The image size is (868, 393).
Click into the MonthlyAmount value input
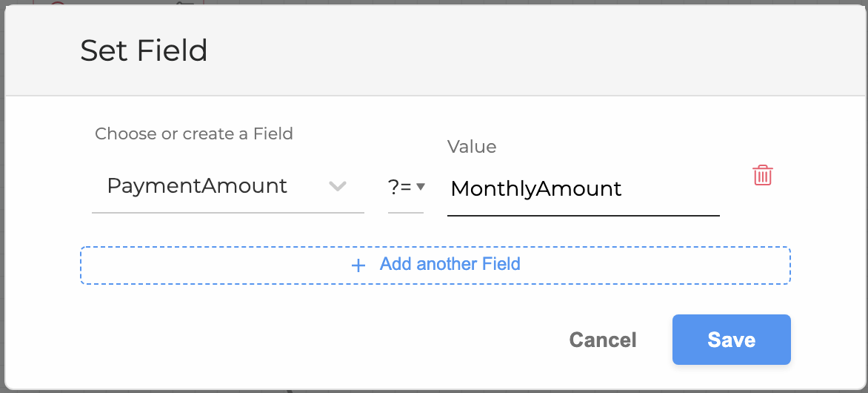coord(583,189)
